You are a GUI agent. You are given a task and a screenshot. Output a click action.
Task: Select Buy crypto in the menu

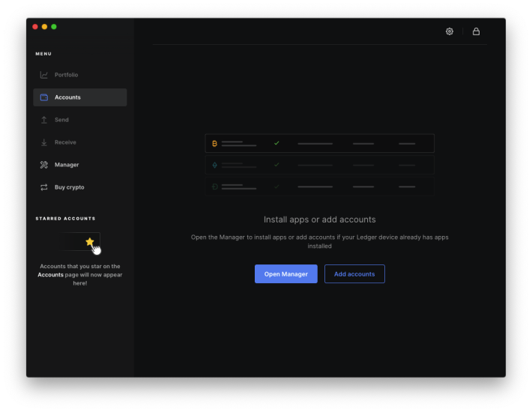80,187
